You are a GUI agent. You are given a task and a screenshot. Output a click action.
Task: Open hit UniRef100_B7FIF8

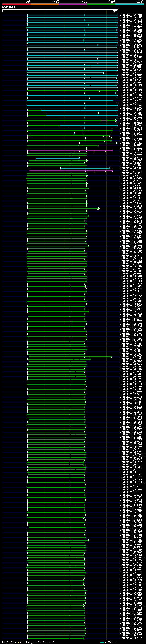coord(131,27)
